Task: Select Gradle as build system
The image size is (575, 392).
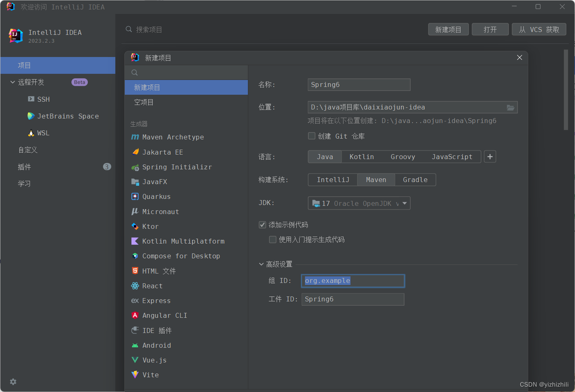Action: pos(415,180)
